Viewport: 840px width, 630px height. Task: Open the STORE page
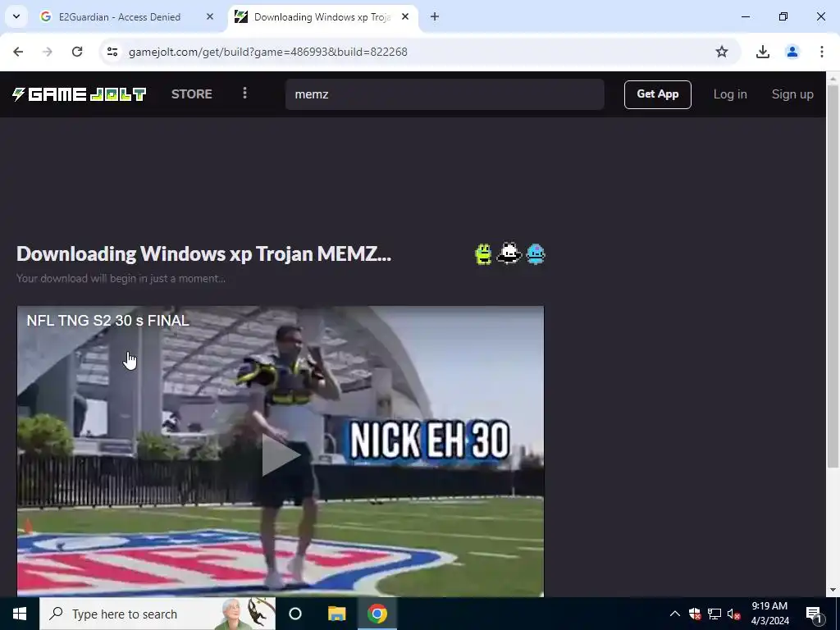(x=192, y=94)
